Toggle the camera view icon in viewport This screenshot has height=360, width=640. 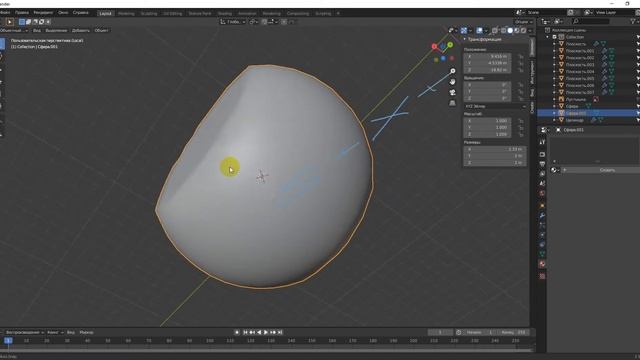453,93
